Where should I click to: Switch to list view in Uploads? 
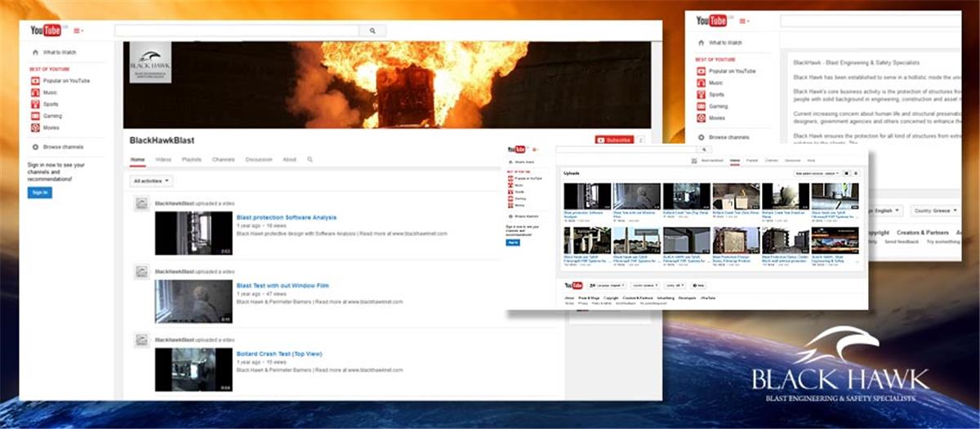pos(856,173)
